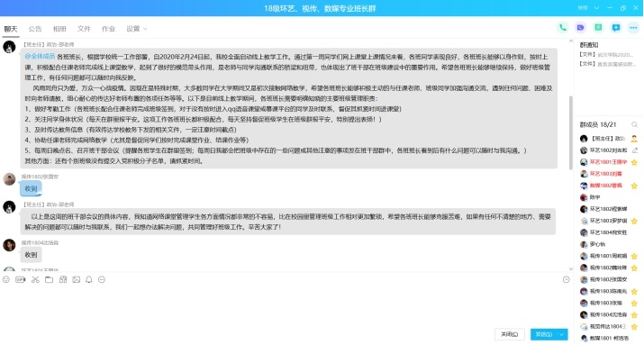
Task: Open the emoji picker in message toolbar
Action: point(6,280)
